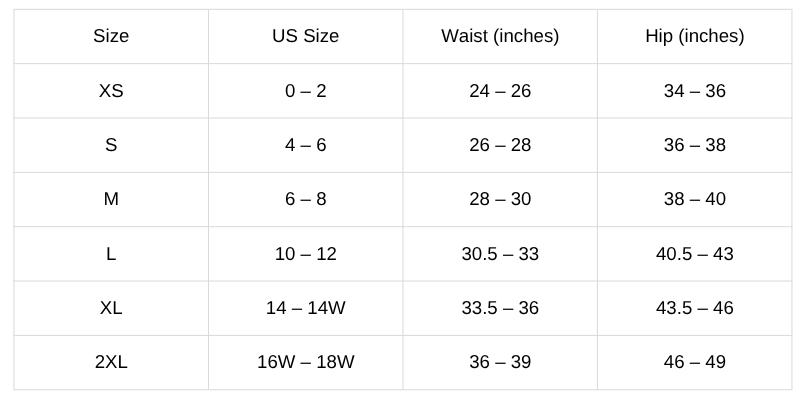Viewport: 800px width, 400px height.
Task: Click hip value 34 – 36
Action: pyautogui.click(x=694, y=91)
